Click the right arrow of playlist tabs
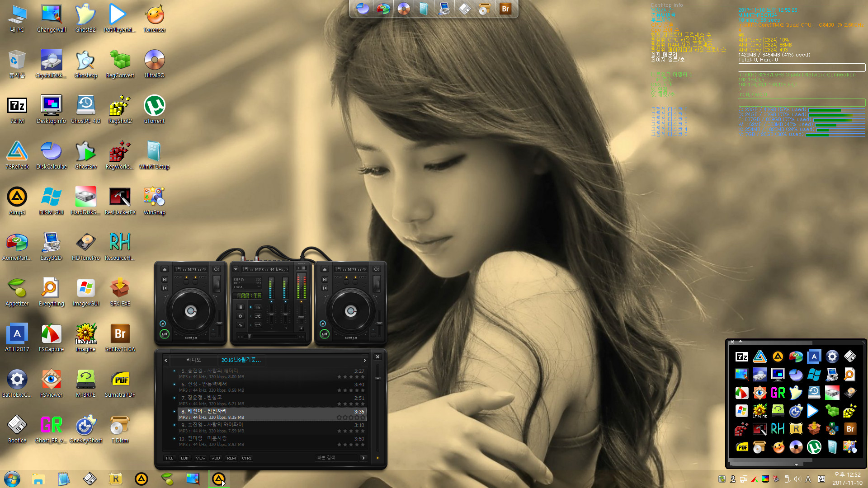 click(x=365, y=360)
